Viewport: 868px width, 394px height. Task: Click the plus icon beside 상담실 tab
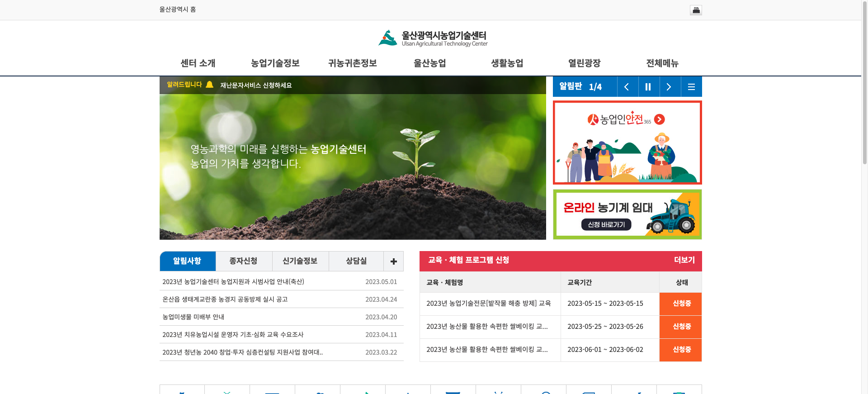[393, 261]
